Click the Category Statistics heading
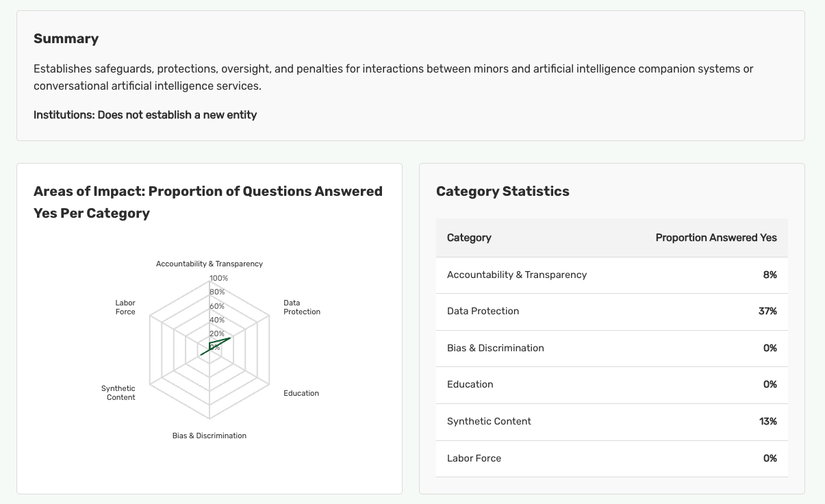The height and width of the screenshot is (504, 825). click(x=503, y=191)
